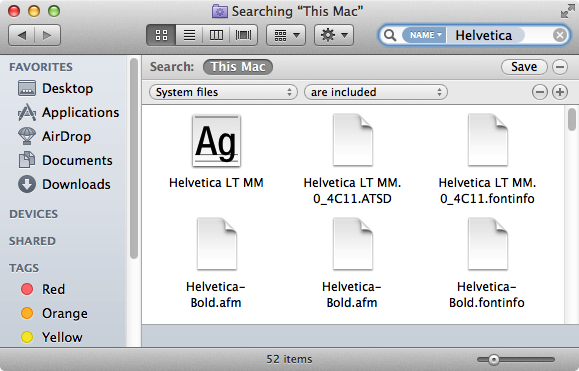Click the FAVORITES sidebar heading

coord(41,67)
